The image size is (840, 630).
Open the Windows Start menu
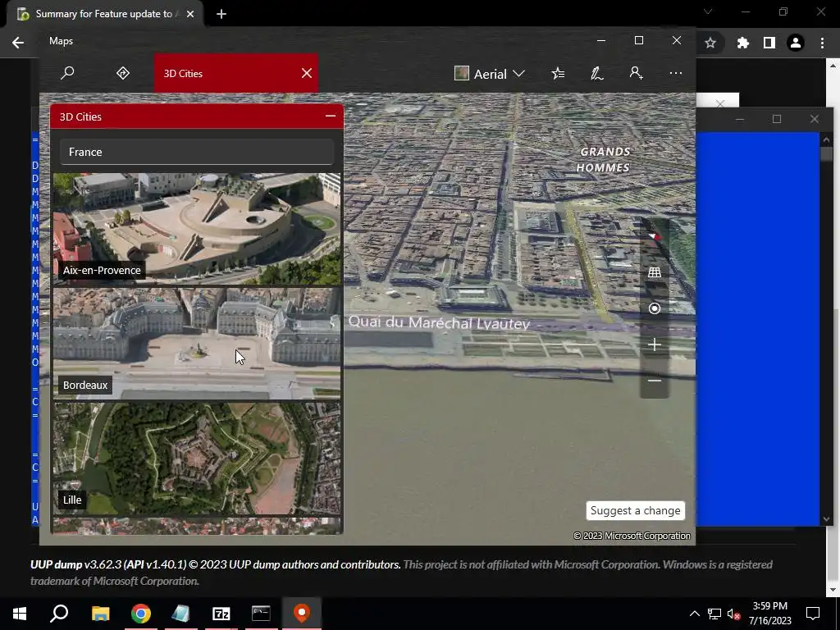click(20, 614)
